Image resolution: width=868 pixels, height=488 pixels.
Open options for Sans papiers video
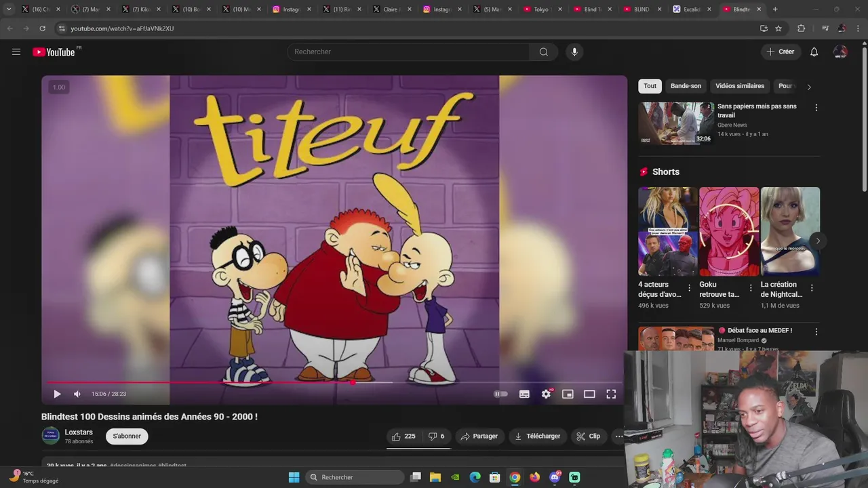(816, 108)
